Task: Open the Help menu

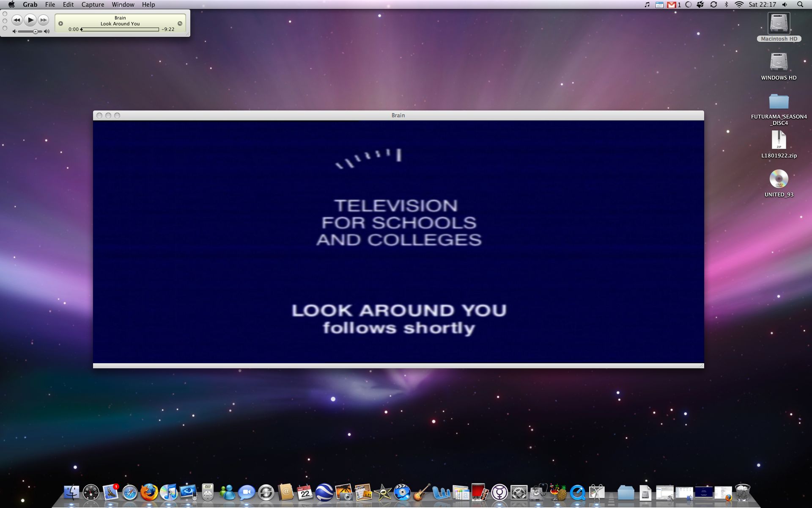Action: click(x=148, y=5)
